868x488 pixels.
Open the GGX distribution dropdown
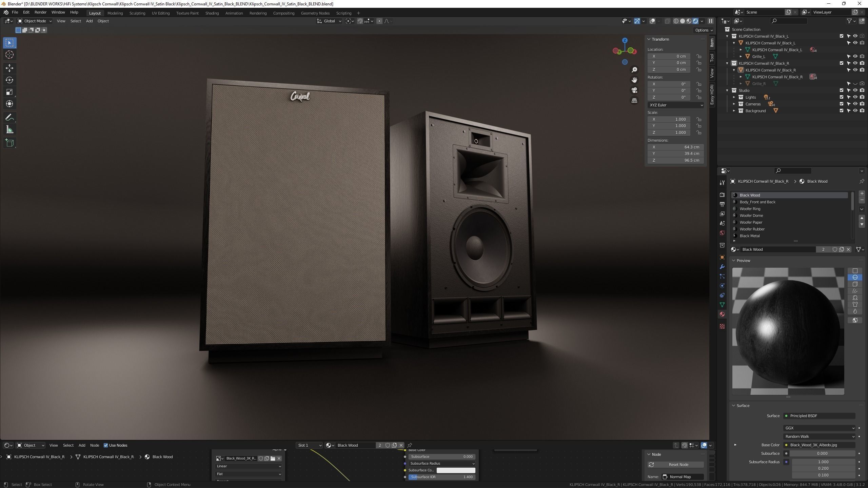coord(819,428)
